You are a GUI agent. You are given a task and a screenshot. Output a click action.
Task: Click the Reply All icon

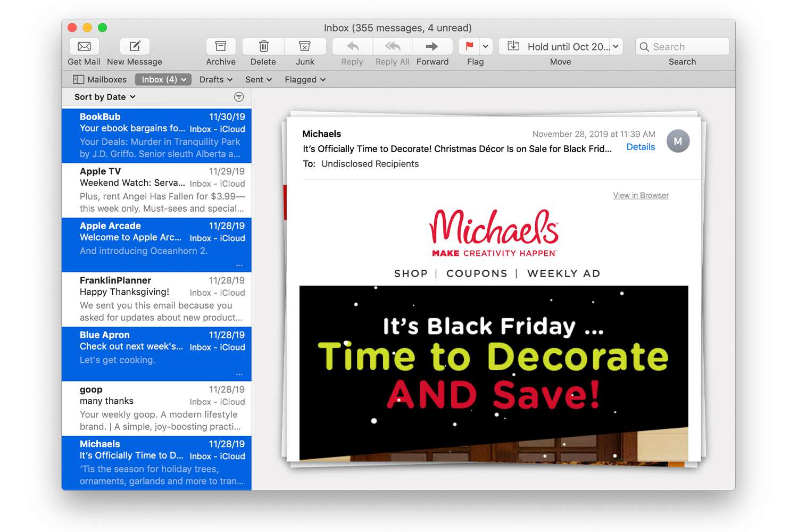click(x=393, y=46)
